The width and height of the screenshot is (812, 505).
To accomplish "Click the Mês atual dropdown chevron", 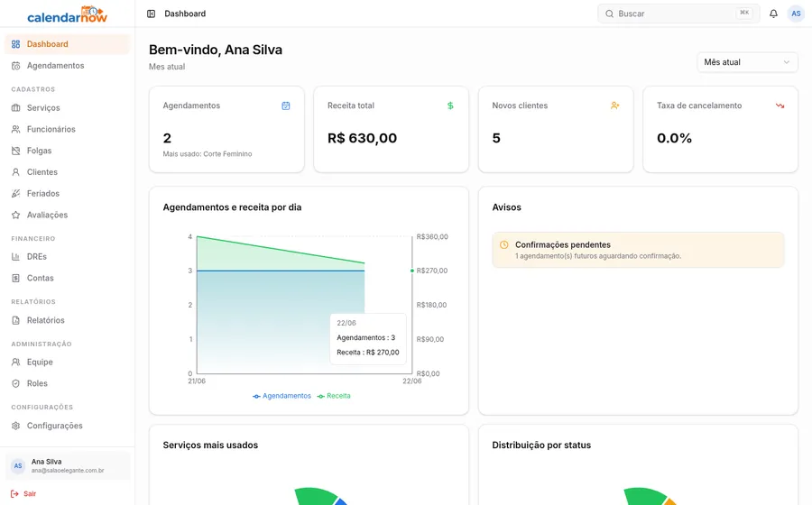I will point(787,62).
